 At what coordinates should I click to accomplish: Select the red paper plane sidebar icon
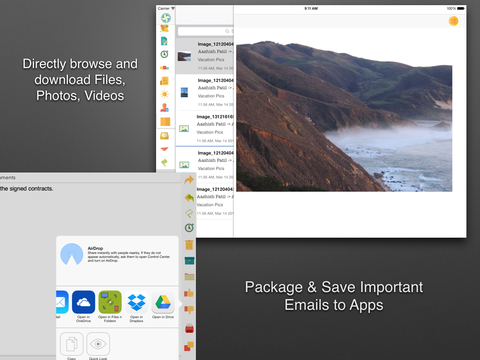pos(164,149)
